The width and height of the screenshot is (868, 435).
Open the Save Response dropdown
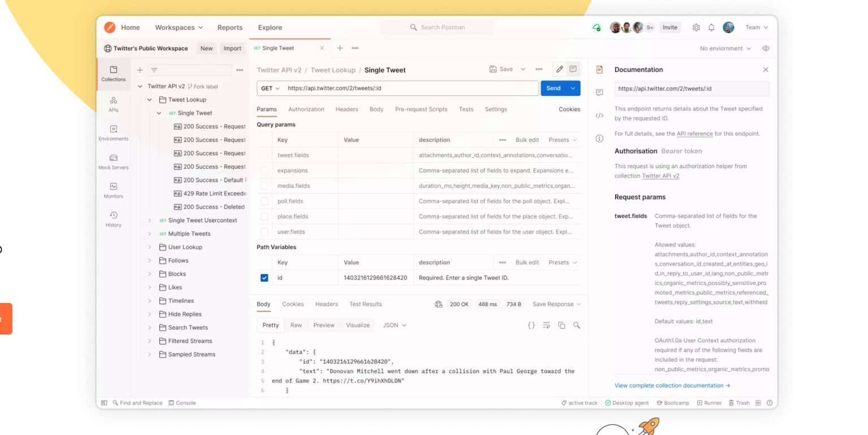pos(556,304)
